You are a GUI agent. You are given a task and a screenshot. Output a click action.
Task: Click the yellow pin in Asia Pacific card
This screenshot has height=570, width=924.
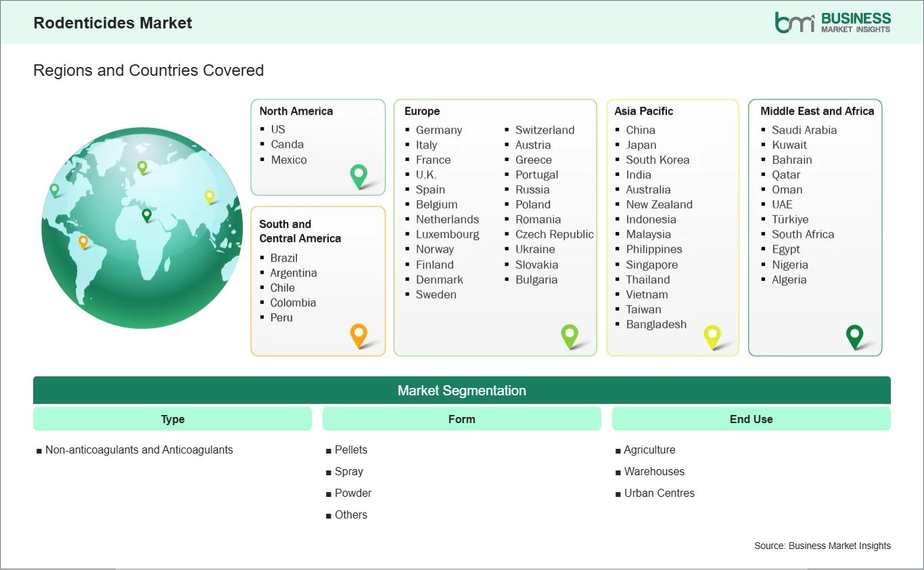712,335
